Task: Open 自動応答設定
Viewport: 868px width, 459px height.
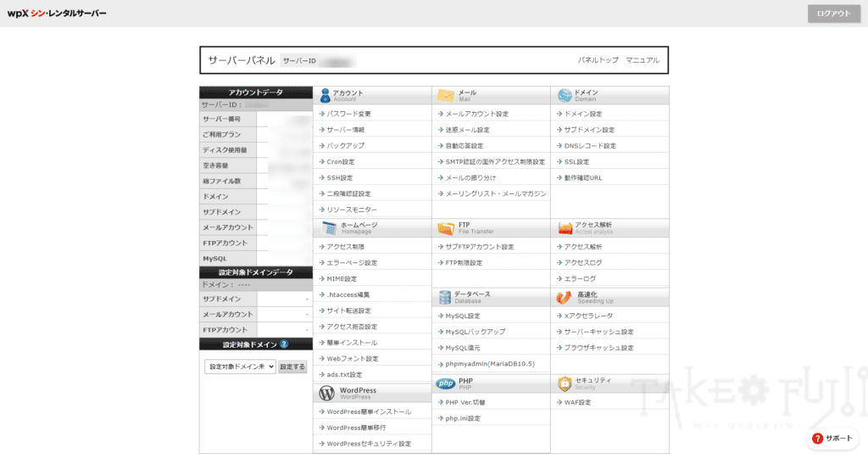Action: [464, 146]
